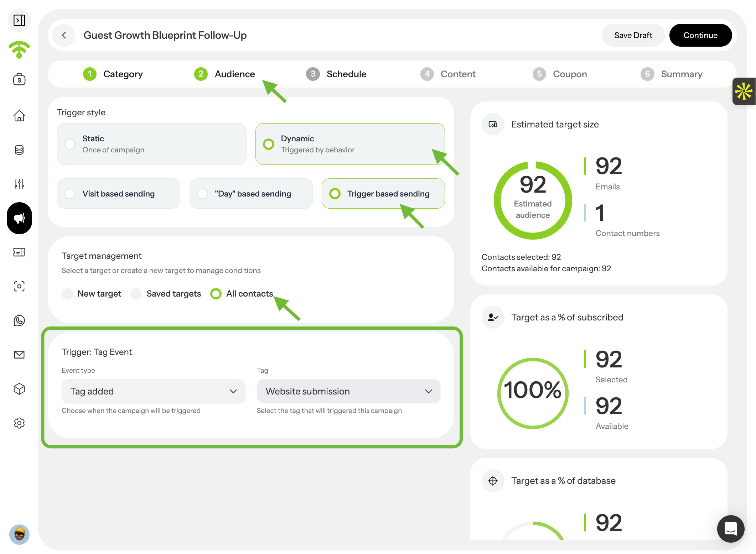Choose "Day" based sending option
Viewport: 756px width, 554px height.
(251, 194)
